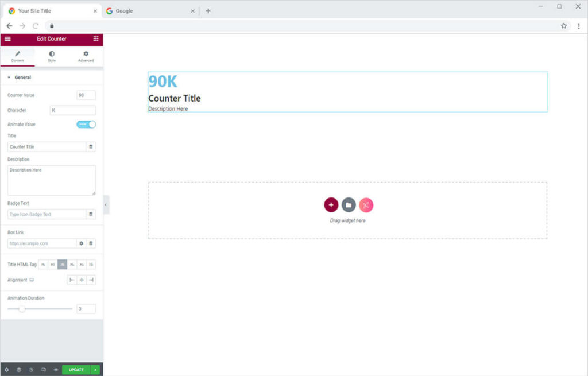
Task: Click the page settings gear in bottom bar
Action: point(7,370)
